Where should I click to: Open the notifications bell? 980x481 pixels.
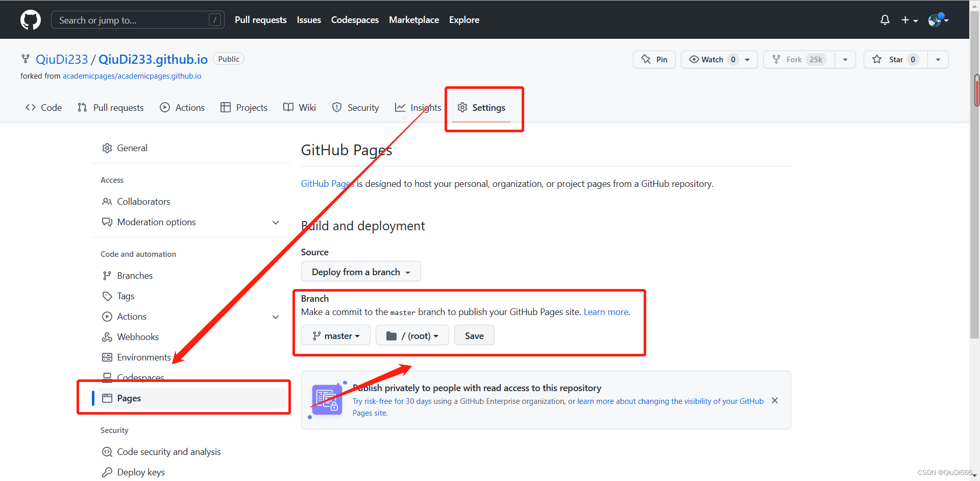coord(885,20)
